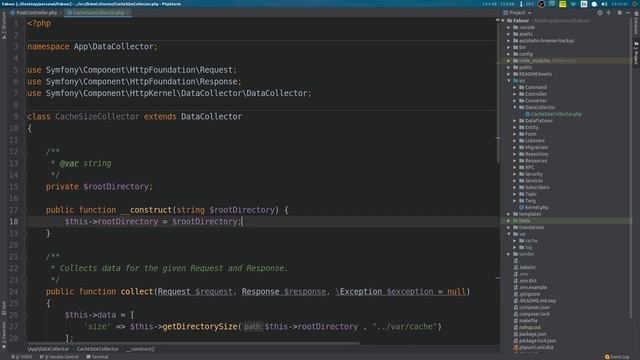Open the composer.json file
This screenshot has height=360, width=640.
click(534, 307)
